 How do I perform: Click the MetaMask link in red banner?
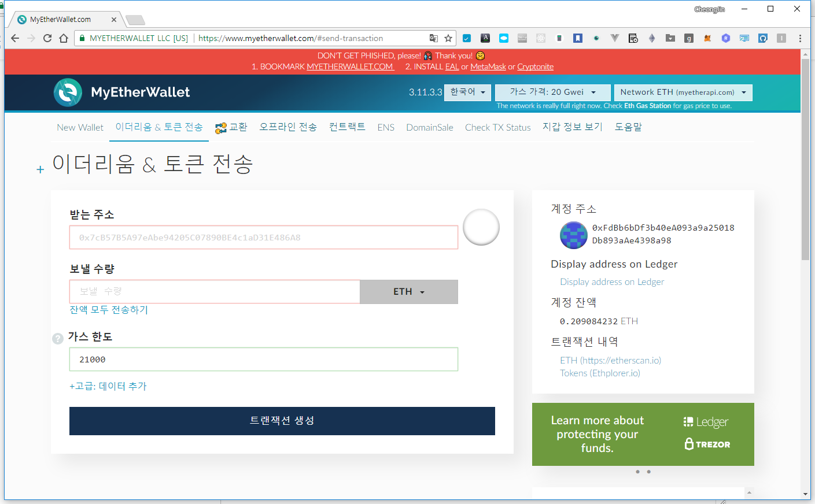(488, 67)
